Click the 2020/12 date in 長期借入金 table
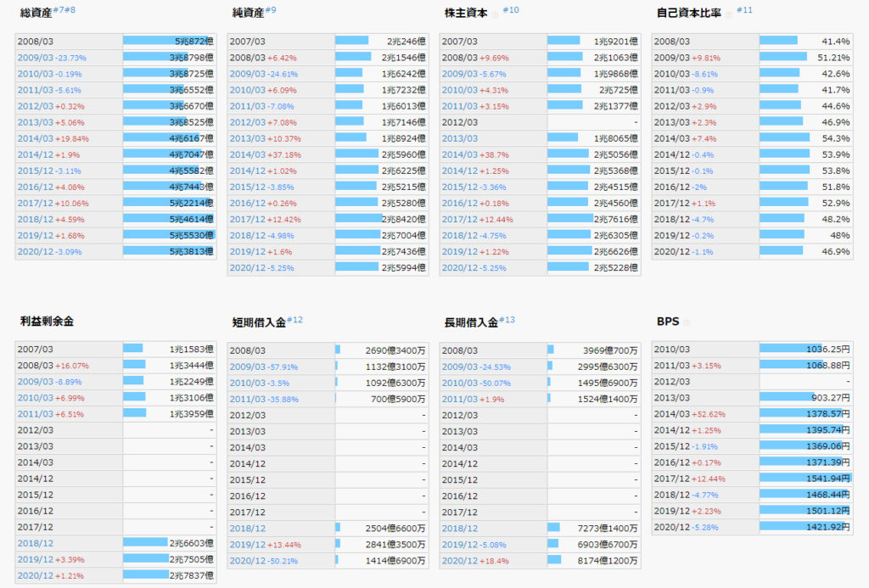 pos(459,561)
